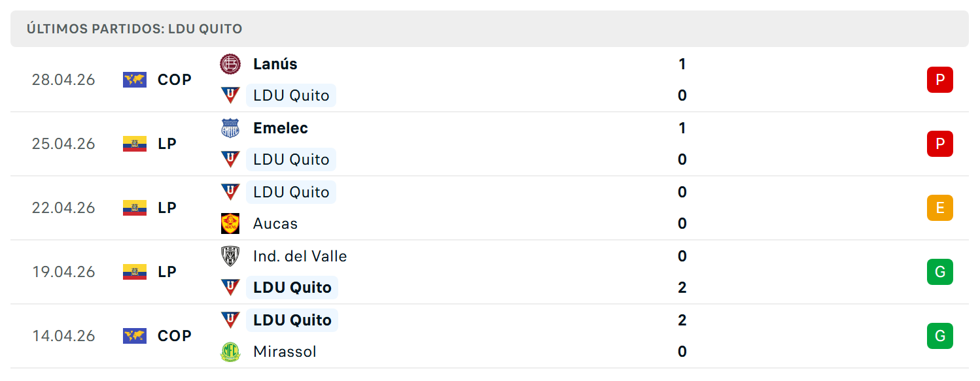980x381 pixels.
Task: Select the orange E draw badge
Action: click(x=940, y=208)
